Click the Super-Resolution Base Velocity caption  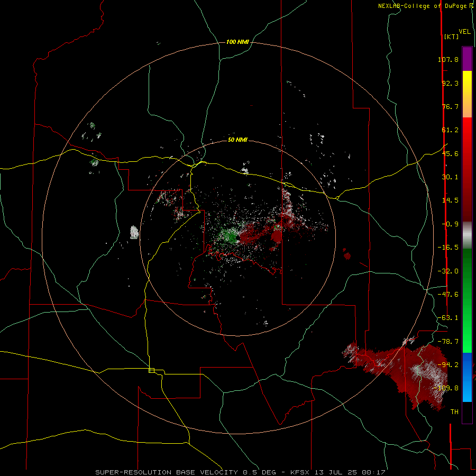240,472
